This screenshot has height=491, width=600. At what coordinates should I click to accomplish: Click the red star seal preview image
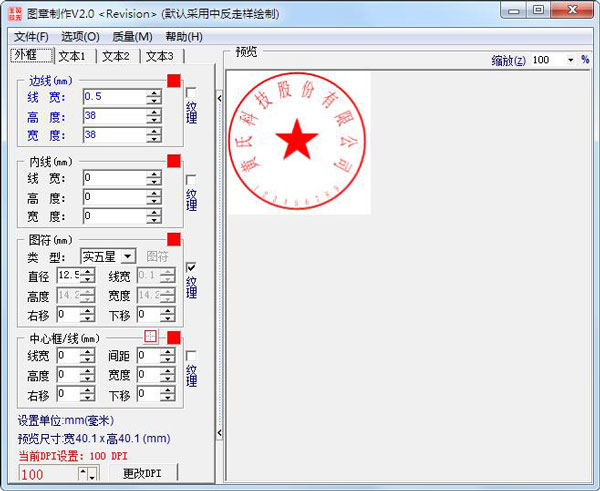(299, 142)
